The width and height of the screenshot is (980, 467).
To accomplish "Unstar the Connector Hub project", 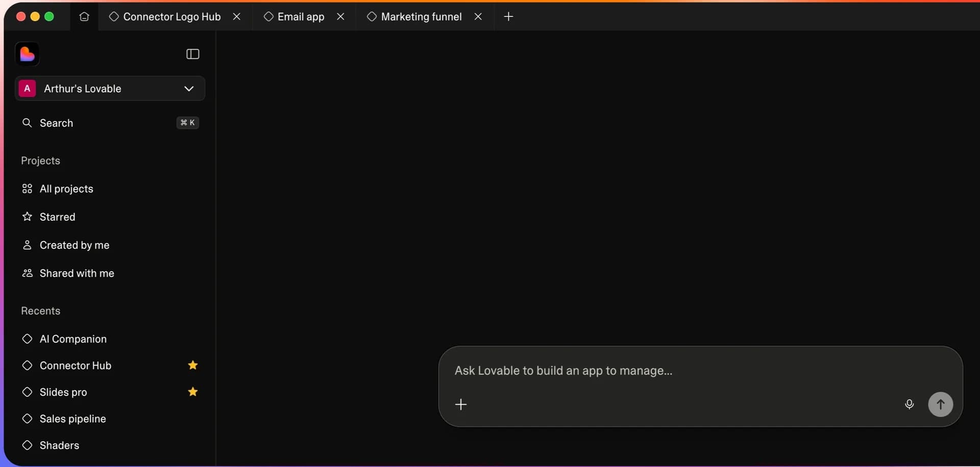I will pyautogui.click(x=192, y=365).
